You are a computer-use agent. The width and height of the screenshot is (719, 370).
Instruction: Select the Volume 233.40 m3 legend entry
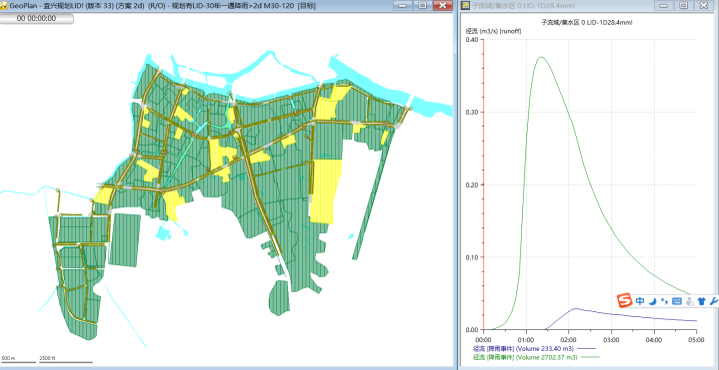click(x=521, y=349)
